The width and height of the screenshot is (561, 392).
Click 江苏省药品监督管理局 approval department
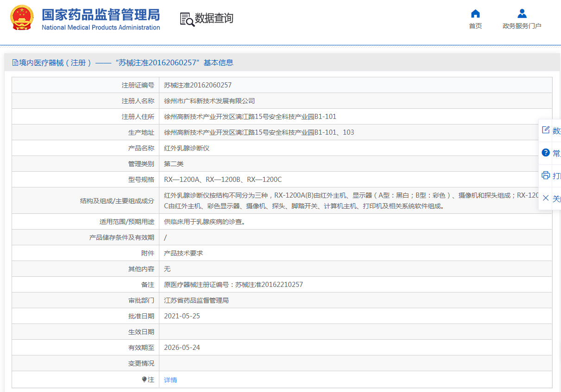click(196, 300)
